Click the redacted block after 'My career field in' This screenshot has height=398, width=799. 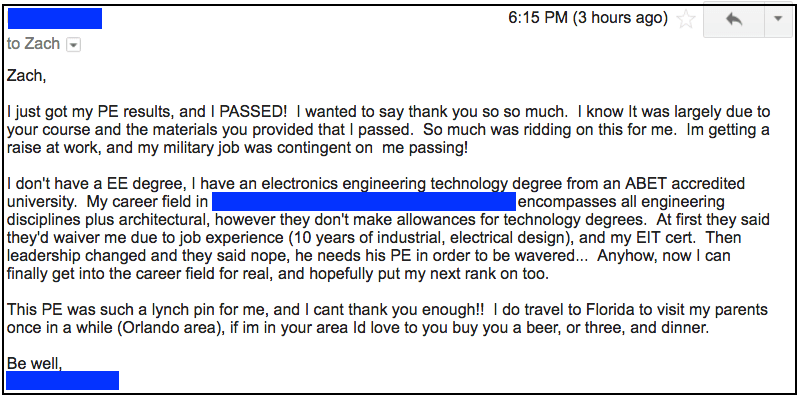(364, 201)
